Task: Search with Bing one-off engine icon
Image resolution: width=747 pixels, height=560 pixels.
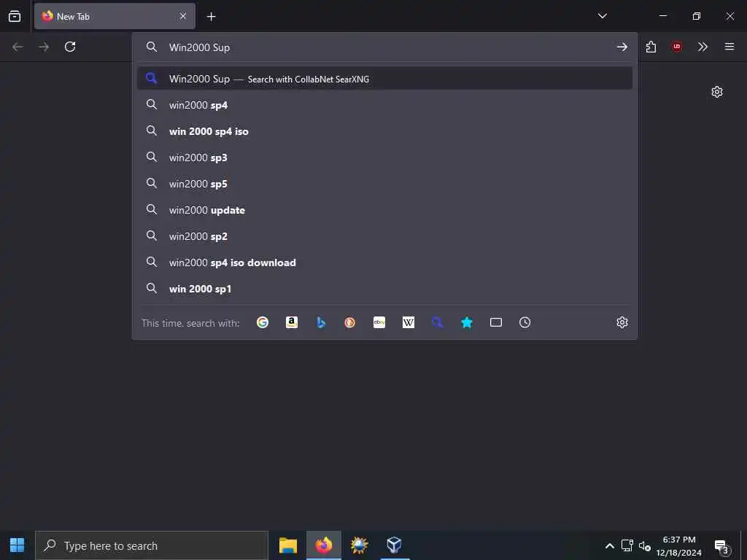Action: click(x=321, y=322)
